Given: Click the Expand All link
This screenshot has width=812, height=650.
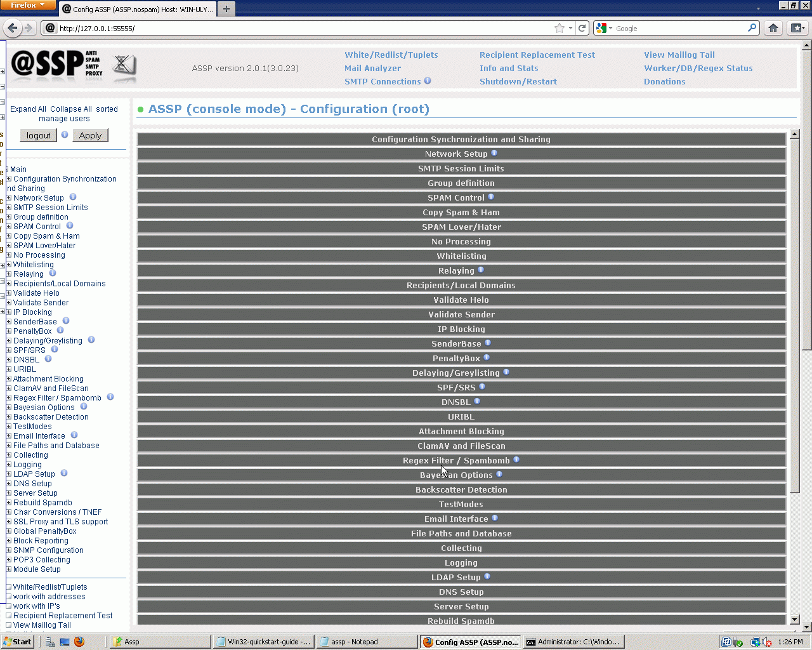Looking at the screenshot, I should [28, 109].
